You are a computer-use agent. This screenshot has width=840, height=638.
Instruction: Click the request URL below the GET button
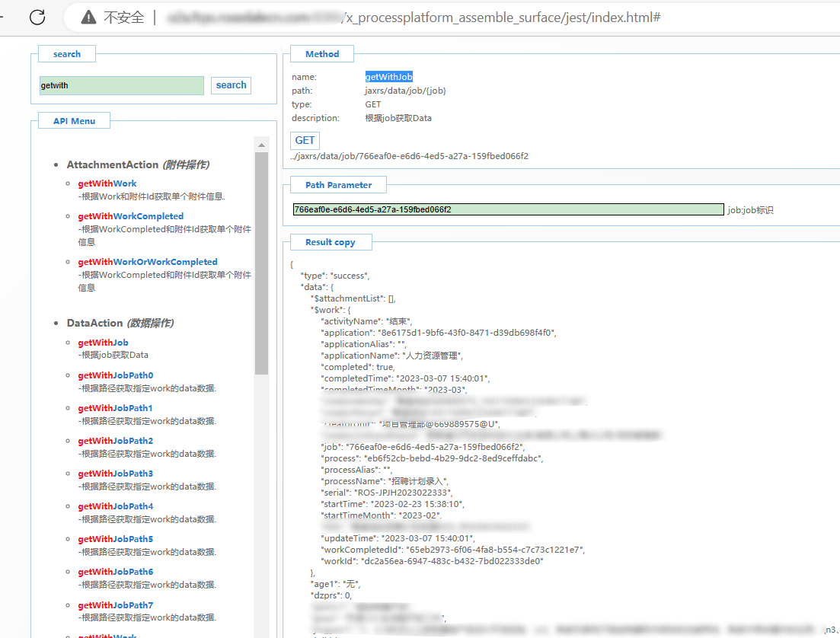tap(409, 156)
